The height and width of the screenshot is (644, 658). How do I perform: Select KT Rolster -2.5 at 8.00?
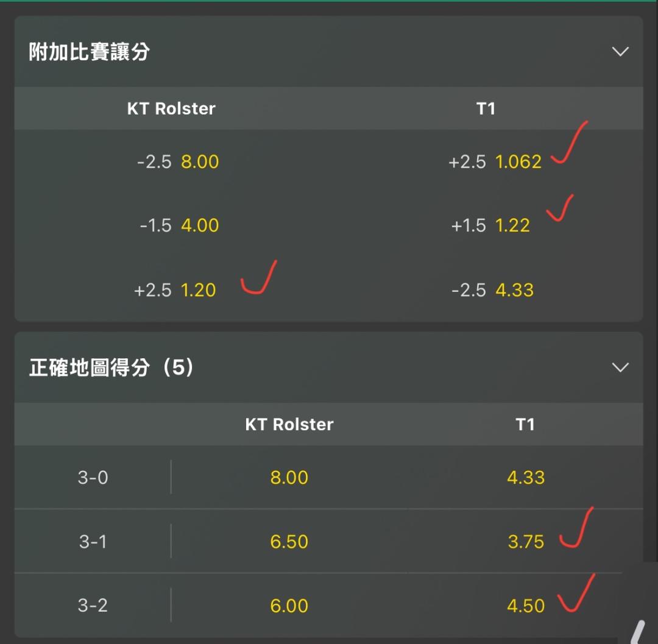click(x=177, y=162)
